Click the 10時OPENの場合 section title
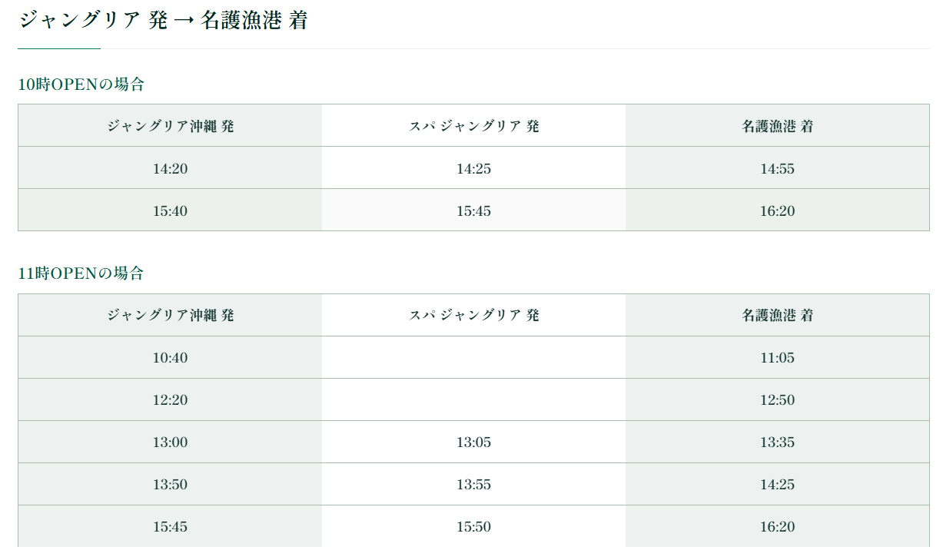Viewport: 943px width, 560px height. tap(81, 84)
